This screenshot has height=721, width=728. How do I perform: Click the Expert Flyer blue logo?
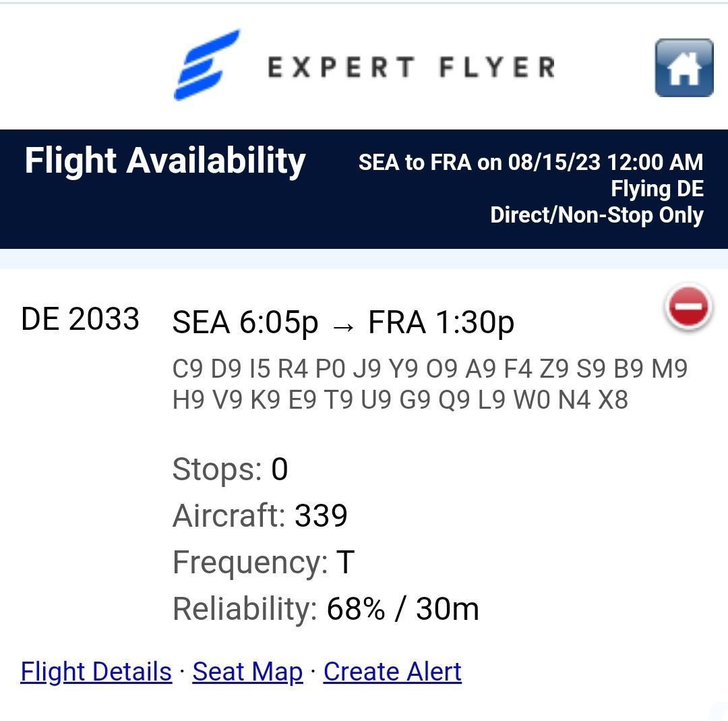tap(207, 65)
